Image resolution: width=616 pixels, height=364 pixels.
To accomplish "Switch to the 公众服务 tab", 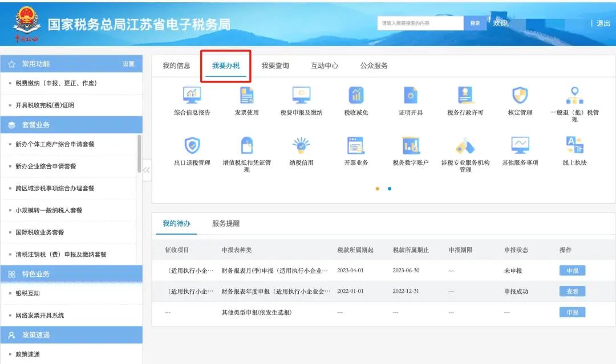I will click(374, 66).
